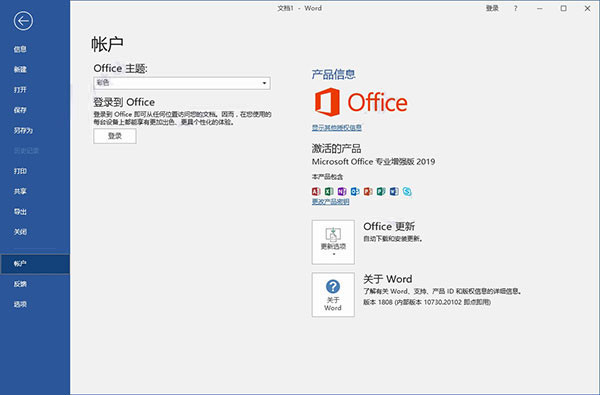Viewport: 600px width, 395px height.
Task: Go back using the circled arrow icon
Action: click(23, 21)
